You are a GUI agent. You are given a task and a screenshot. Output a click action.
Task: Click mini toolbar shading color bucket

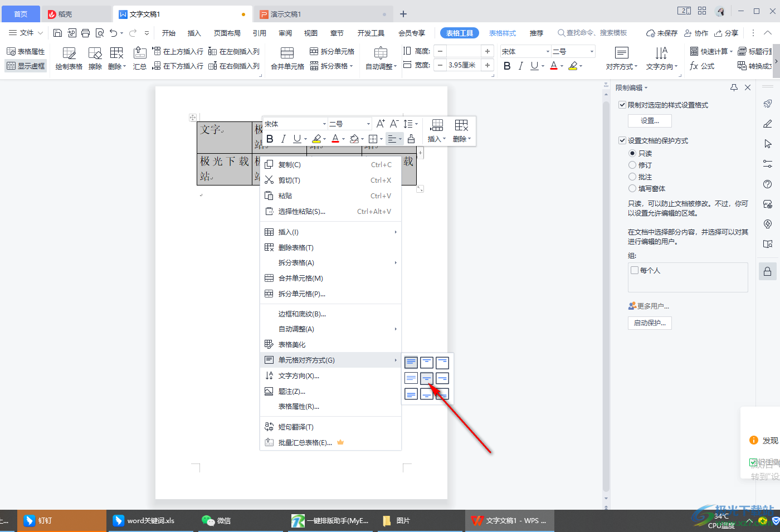pos(354,139)
